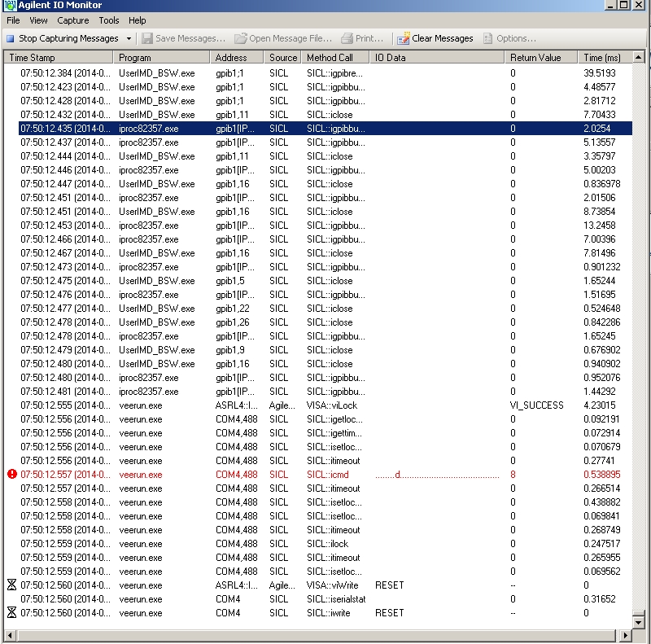Open the Capture menu
Image resolution: width=651 pixels, height=644 pixels.
point(73,20)
